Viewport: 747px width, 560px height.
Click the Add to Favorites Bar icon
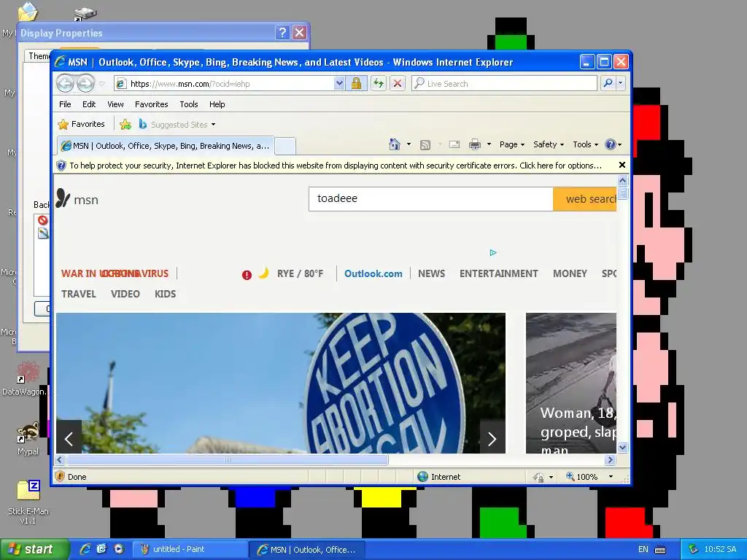[125, 125]
